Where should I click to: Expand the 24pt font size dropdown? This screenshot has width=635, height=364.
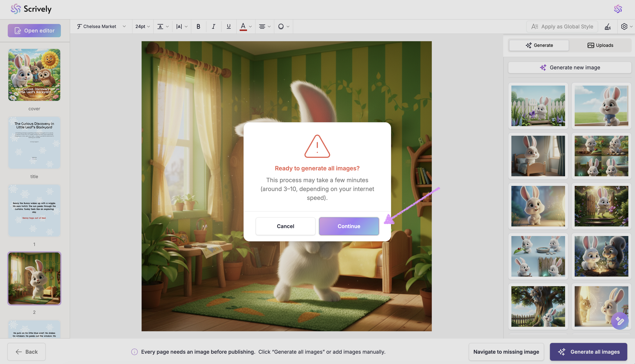click(x=143, y=27)
